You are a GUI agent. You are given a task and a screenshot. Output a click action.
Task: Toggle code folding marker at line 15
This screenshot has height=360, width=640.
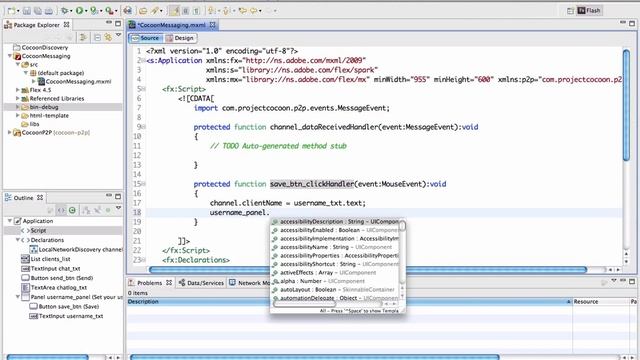[144, 184]
